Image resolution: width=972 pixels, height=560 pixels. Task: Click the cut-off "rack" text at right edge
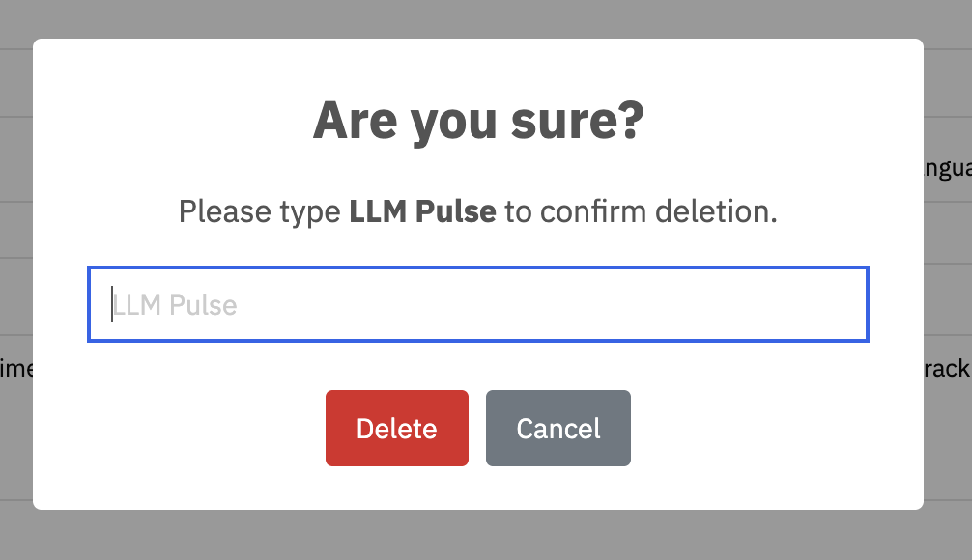tap(947, 369)
